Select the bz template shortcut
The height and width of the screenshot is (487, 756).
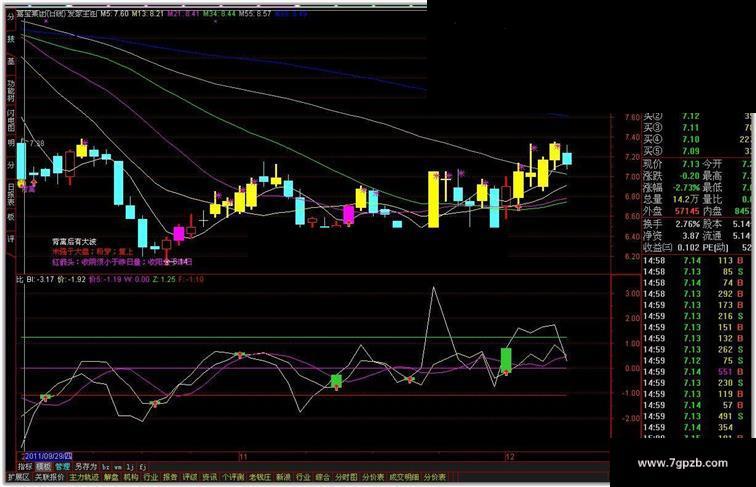(106, 467)
